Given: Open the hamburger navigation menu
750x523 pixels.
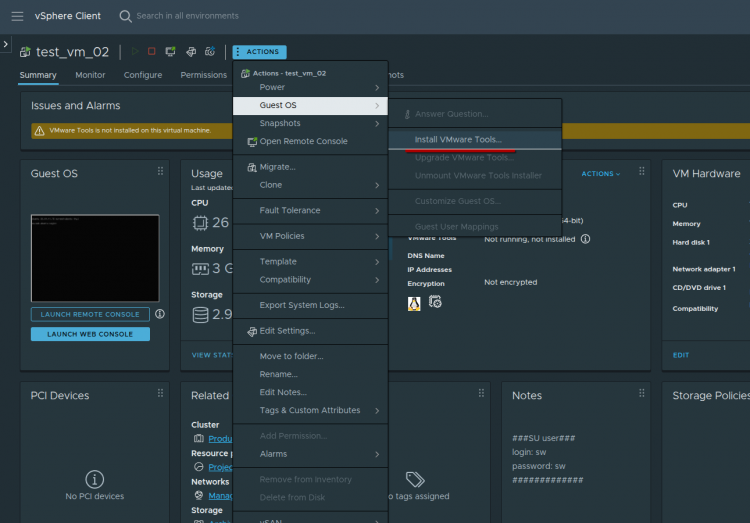Looking at the screenshot, I should tap(17, 16).
